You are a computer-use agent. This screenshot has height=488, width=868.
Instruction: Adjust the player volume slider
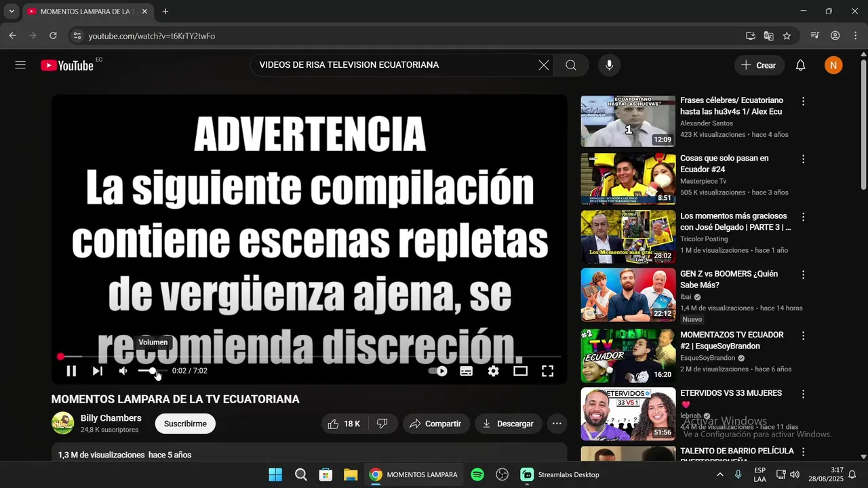(x=153, y=371)
